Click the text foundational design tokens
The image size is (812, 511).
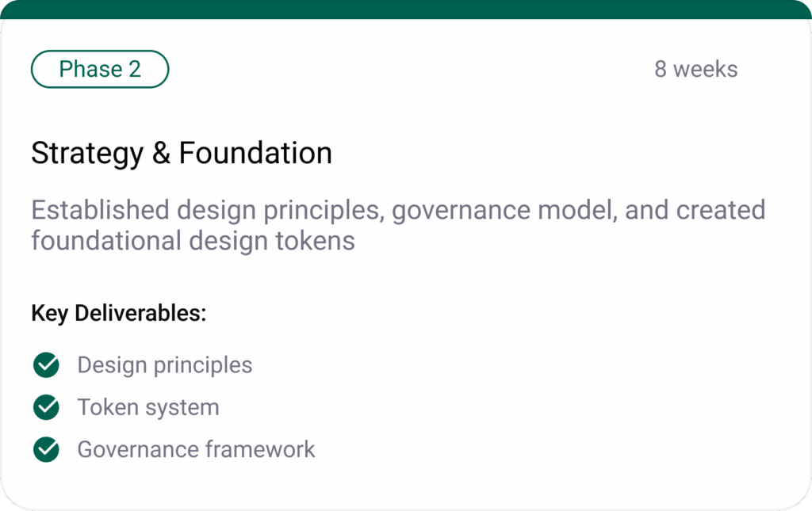(193, 240)
